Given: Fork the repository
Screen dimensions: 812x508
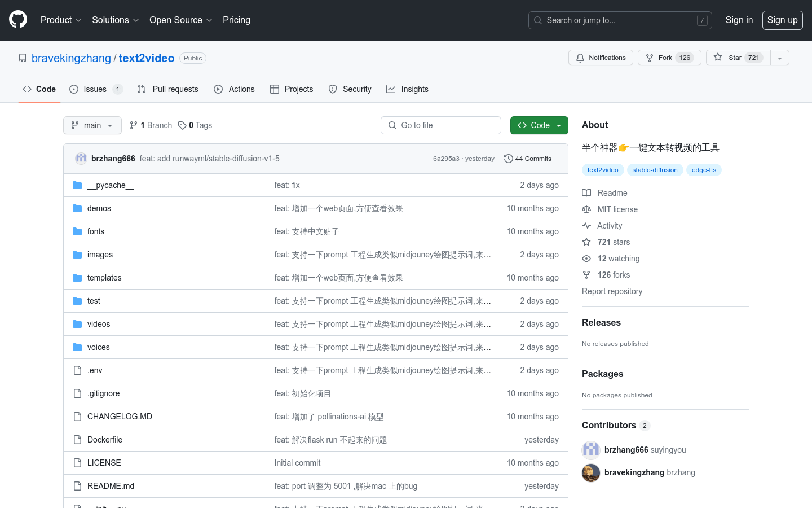Looking at the screenshot, I should pos(669,58).
